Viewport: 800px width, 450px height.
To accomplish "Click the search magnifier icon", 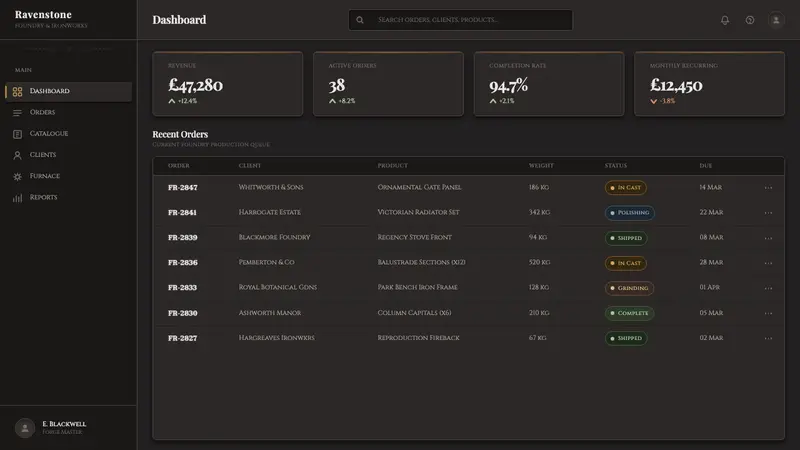I will coord(360,20).
